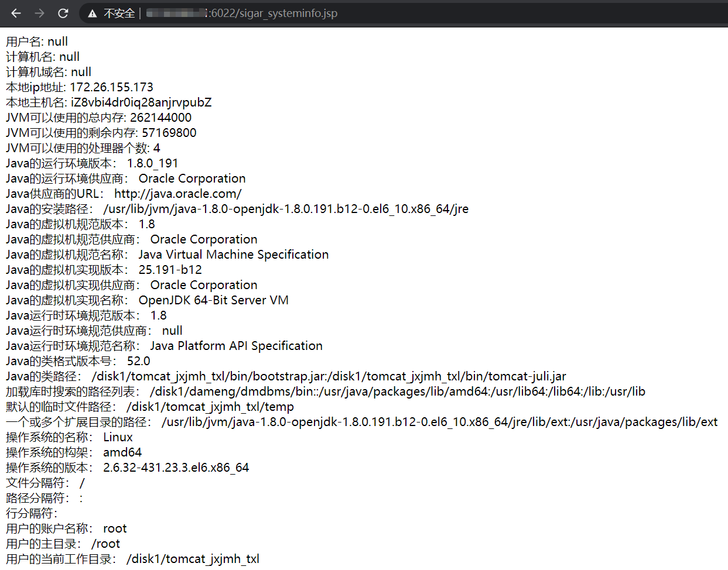This screenshot has height=570, width=728.
Task: Click the Java的安装路径 line
Action: 237,209
